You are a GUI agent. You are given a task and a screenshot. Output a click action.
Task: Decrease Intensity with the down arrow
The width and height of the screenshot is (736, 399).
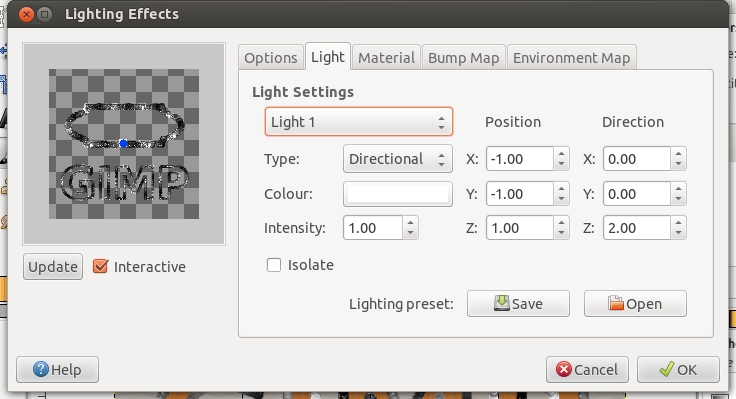pos(410,233)
